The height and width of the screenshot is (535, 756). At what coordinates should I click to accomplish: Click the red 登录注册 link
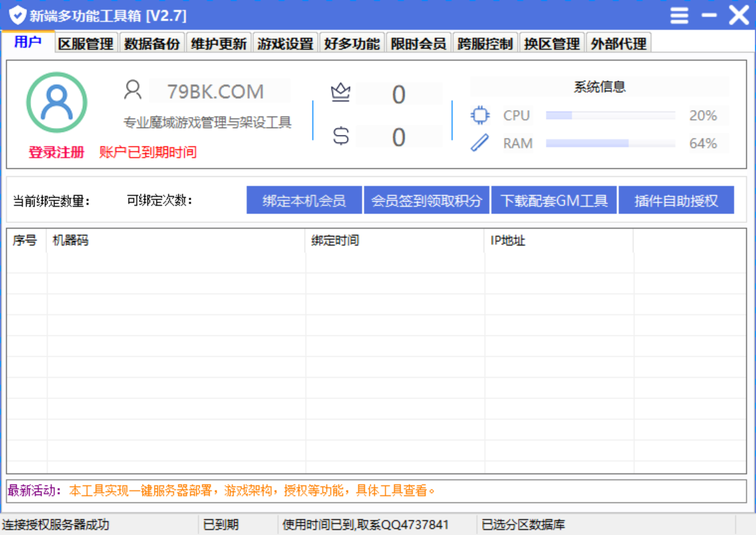coord(56,152)
